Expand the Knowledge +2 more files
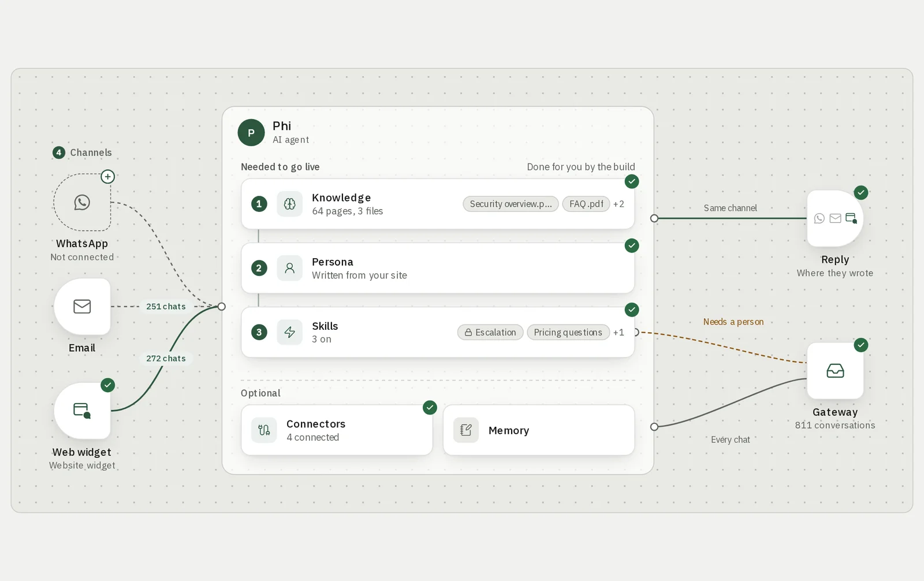This screenshot has width=924, height=581. pos(619,204)
